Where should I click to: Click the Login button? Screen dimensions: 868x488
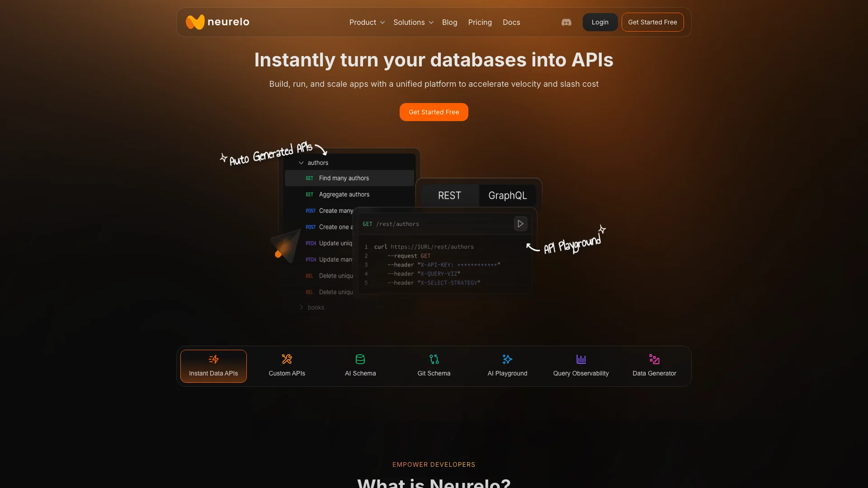600,22
